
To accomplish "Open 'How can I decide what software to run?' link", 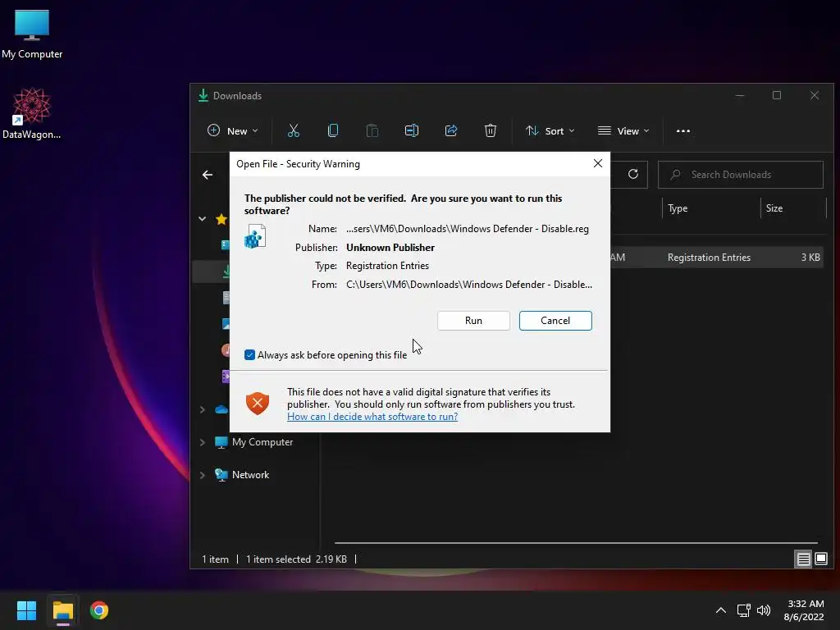I will pyautogui.click(x=372, y=417).
